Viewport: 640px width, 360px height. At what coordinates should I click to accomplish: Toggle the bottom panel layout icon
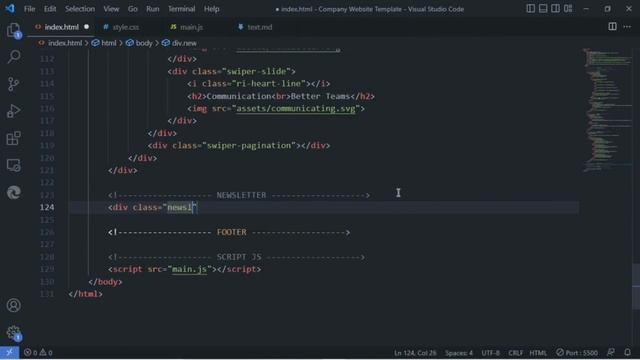tap(543, 9)
